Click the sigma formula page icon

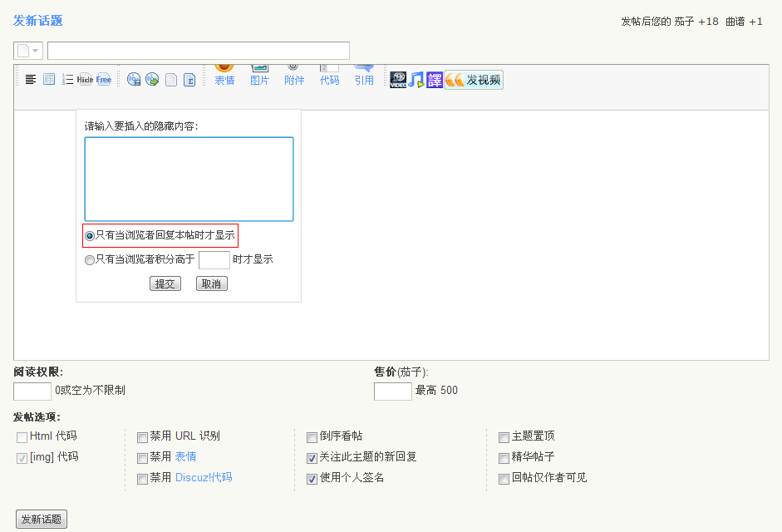tap(189, 79)
